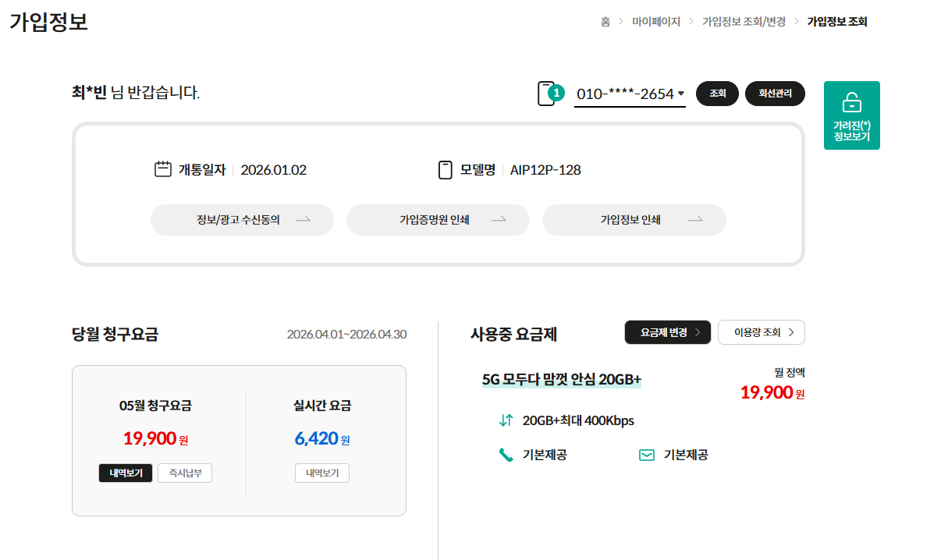Screen dimensions: 948x560
Task: Click the arrow in 정보/광고 수신동의 button
Action: (x=303, y=220)
